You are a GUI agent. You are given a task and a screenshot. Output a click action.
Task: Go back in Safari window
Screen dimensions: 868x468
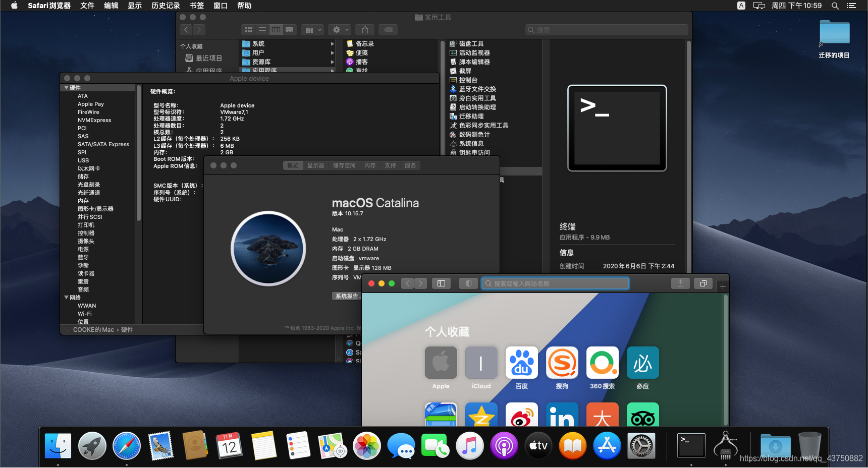(x=408, y=283)
